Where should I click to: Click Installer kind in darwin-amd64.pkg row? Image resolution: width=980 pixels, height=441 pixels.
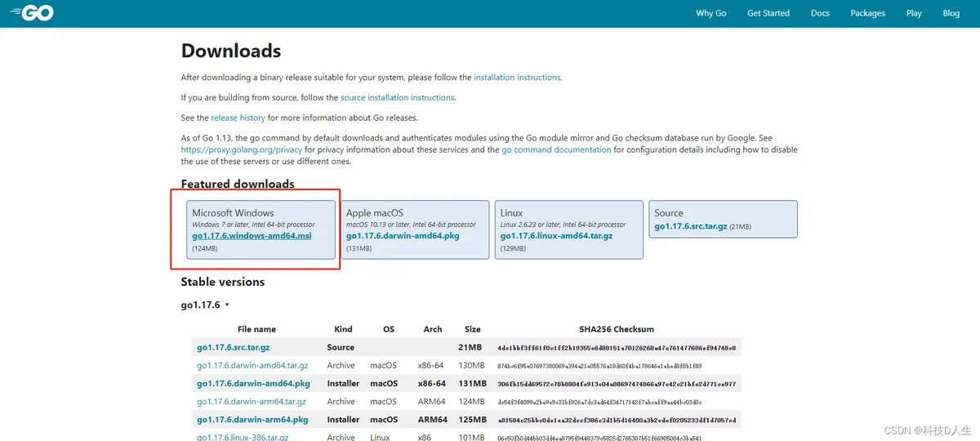click(x=343, y=383)
